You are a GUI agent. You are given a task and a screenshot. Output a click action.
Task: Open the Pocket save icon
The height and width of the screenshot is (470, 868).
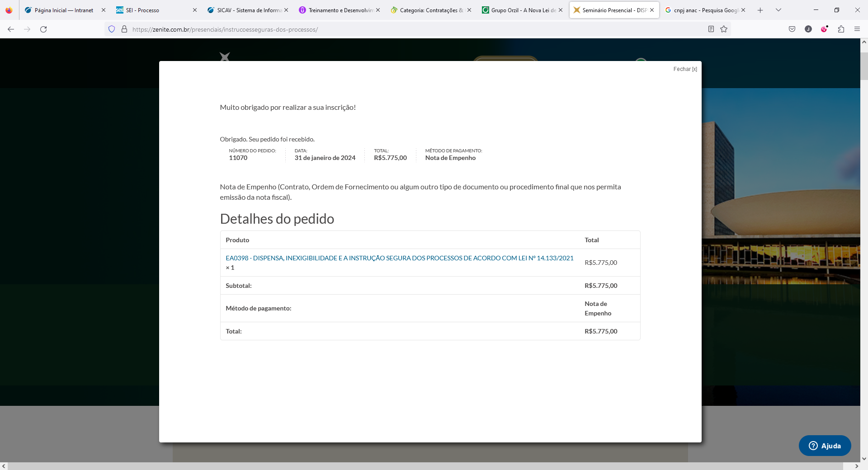(x=792, y=29)
